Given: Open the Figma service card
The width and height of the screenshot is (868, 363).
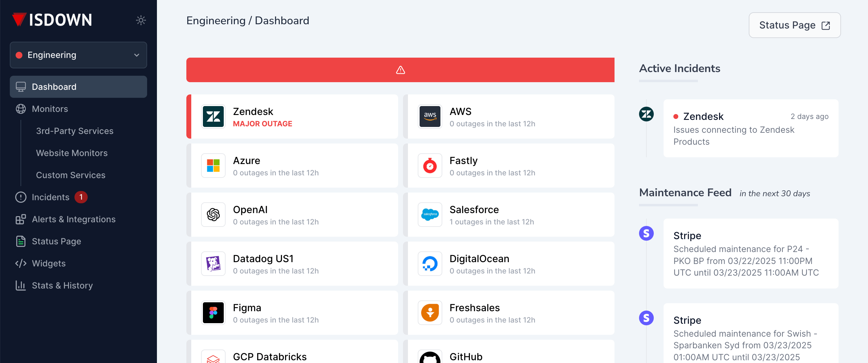Looking at the screenshot, I should (292, 313).
